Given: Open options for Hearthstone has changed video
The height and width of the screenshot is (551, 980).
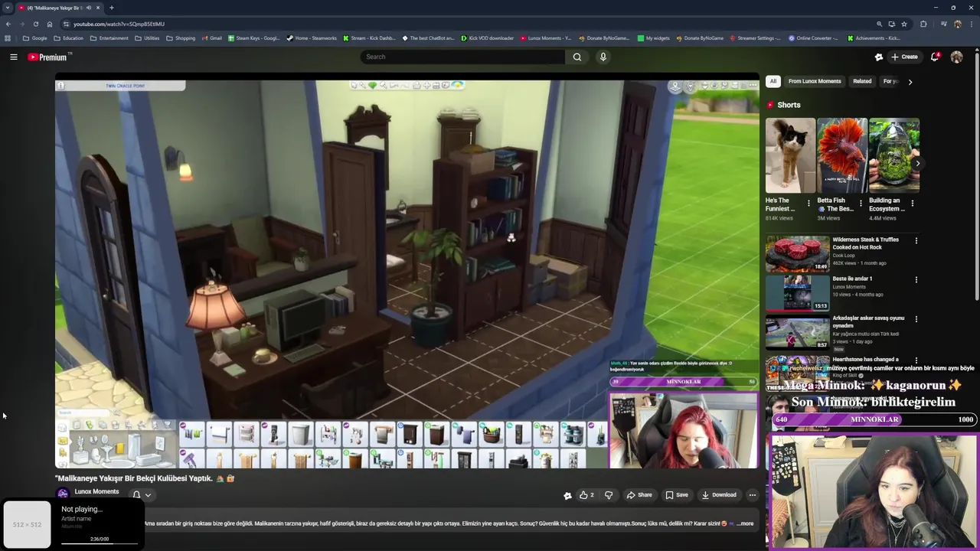Looking at the screenshot, I should 916,360.
